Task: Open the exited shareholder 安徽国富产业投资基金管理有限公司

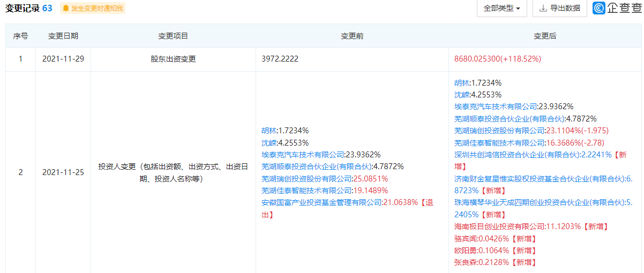Action: tap(320, 202)
